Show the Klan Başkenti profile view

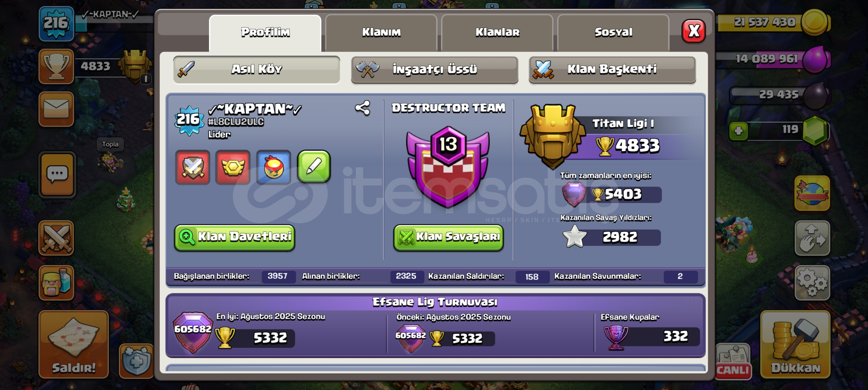[x=612, y=69]
